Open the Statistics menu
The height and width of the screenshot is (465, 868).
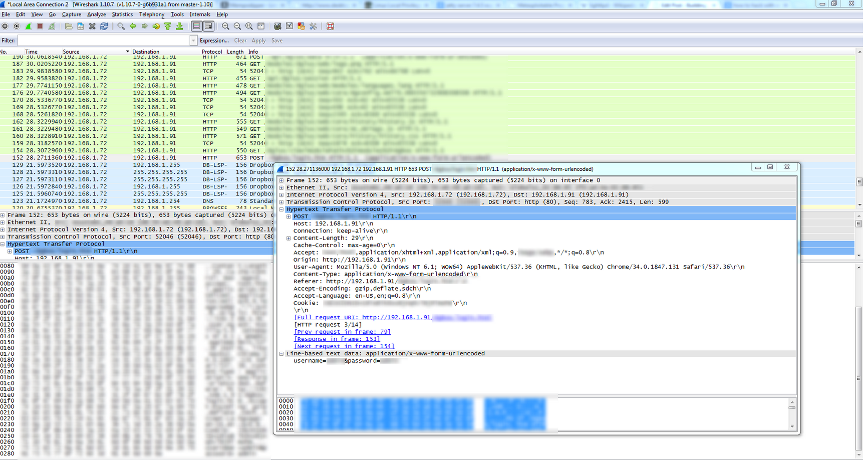coord(122,15)
